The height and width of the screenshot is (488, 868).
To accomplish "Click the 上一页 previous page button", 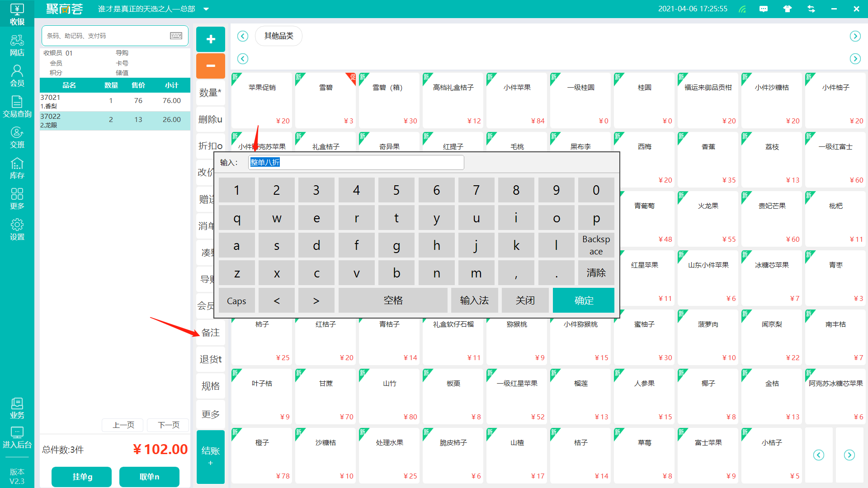I will tap(123, 425).
